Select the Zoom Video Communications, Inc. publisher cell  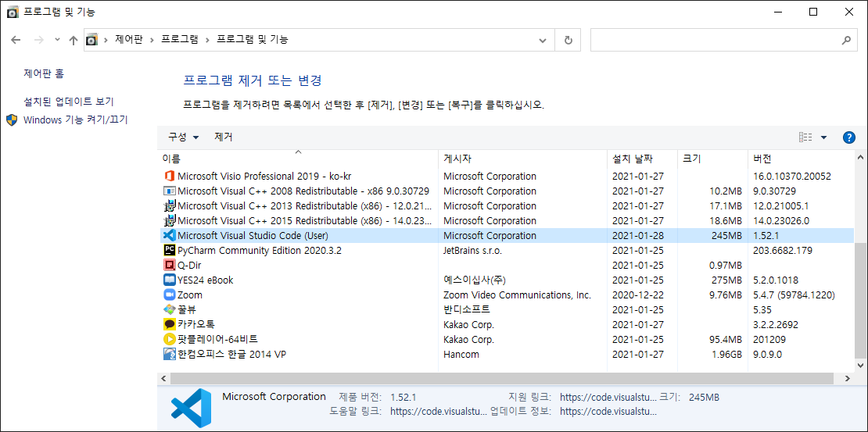(517, 295)
